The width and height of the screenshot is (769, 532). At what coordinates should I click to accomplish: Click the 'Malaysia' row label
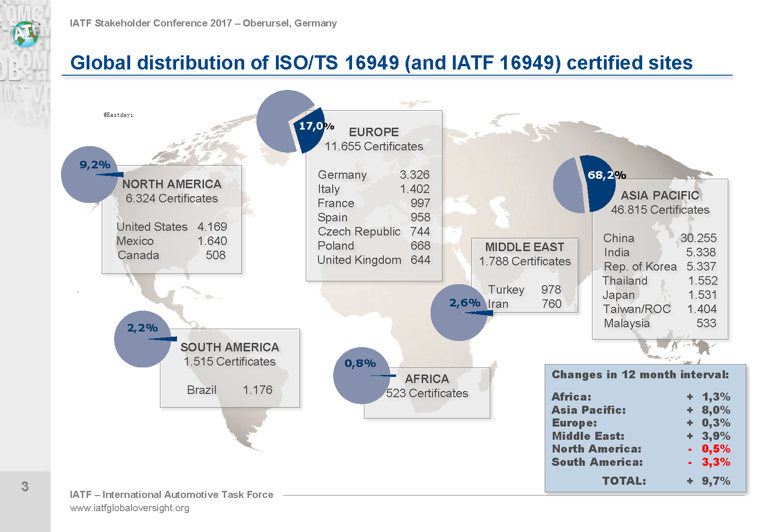tap(627, 323)
